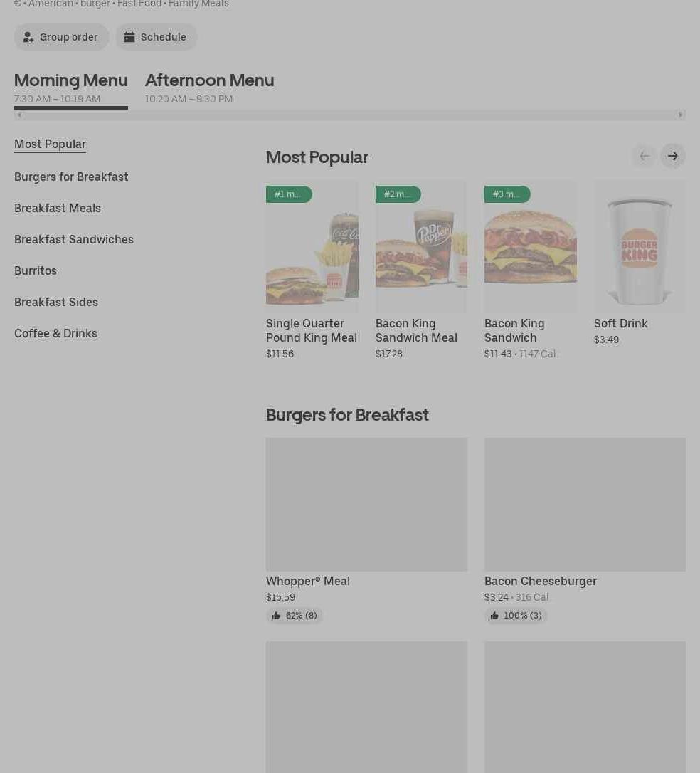Click the Most Popular section heading
Screen dimensions: 700x773
(x=317, y=157)
